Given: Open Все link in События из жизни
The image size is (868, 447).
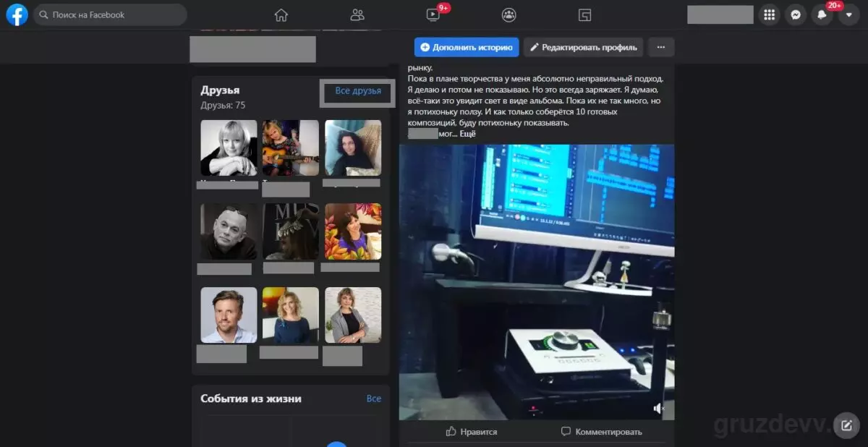Looking at the screenshot, I should 374,399.
